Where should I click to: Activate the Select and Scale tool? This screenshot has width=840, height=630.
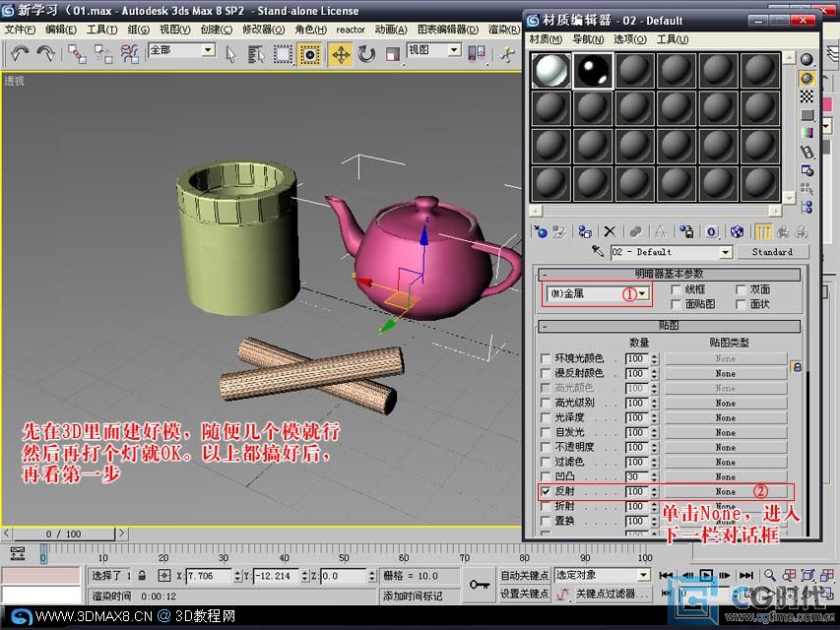click(x=393, y=54)
